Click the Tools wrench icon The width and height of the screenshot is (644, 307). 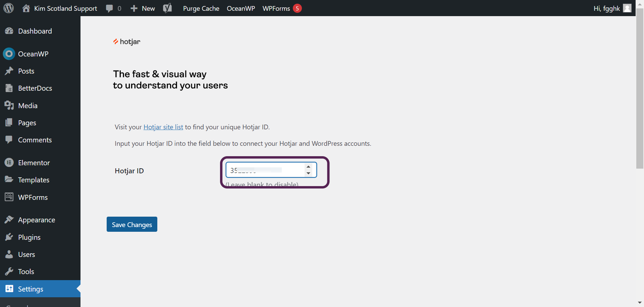pyautogui.click(x=9, y=271)
